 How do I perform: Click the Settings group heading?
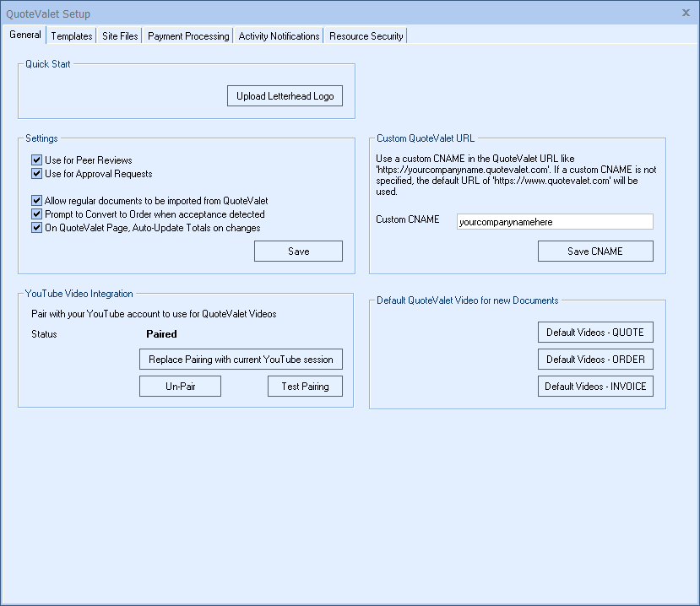[41, 138]
